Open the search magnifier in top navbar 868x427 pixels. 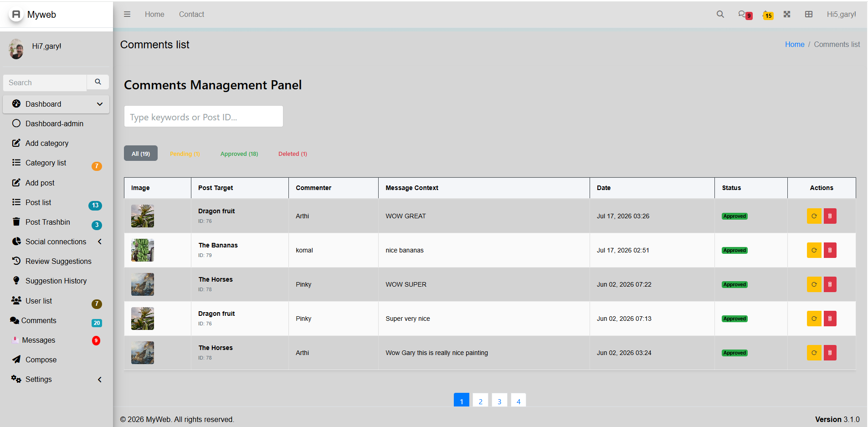coord(720,14)
